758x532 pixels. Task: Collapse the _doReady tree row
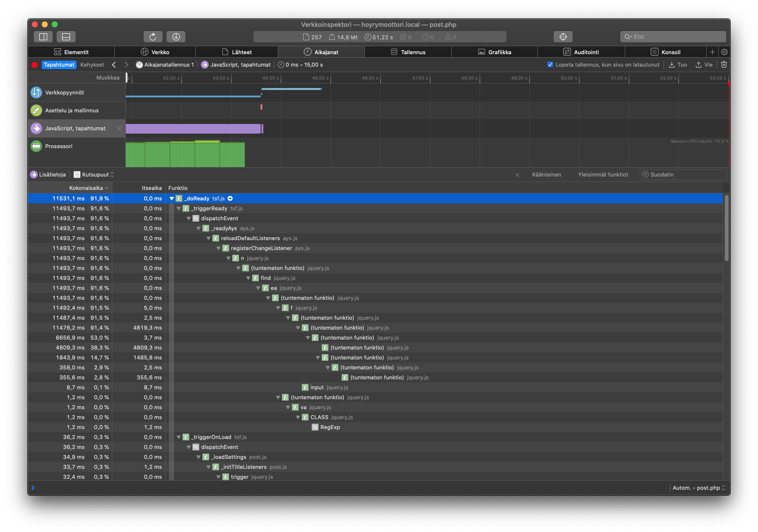(x=171, y=198)
